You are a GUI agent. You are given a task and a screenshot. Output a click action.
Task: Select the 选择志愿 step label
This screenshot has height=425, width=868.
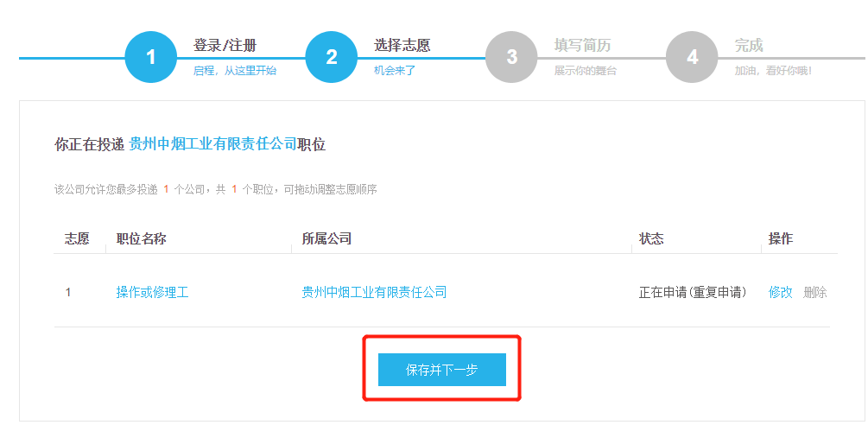pos(402,46)
